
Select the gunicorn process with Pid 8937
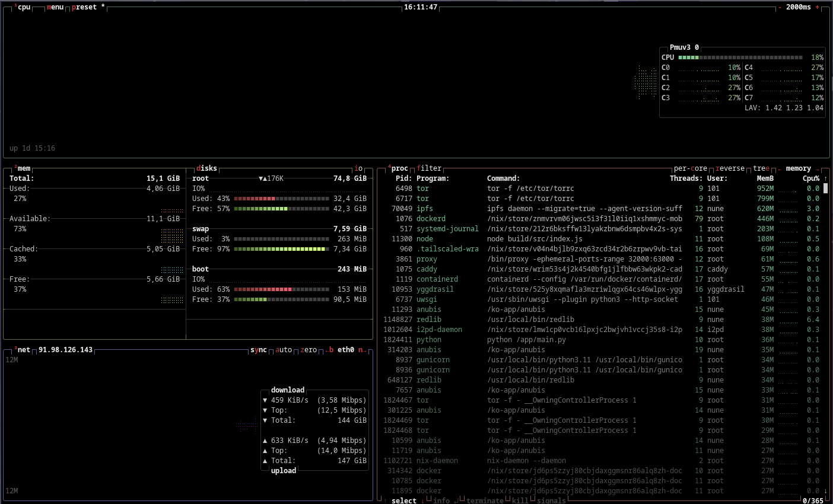602,360
